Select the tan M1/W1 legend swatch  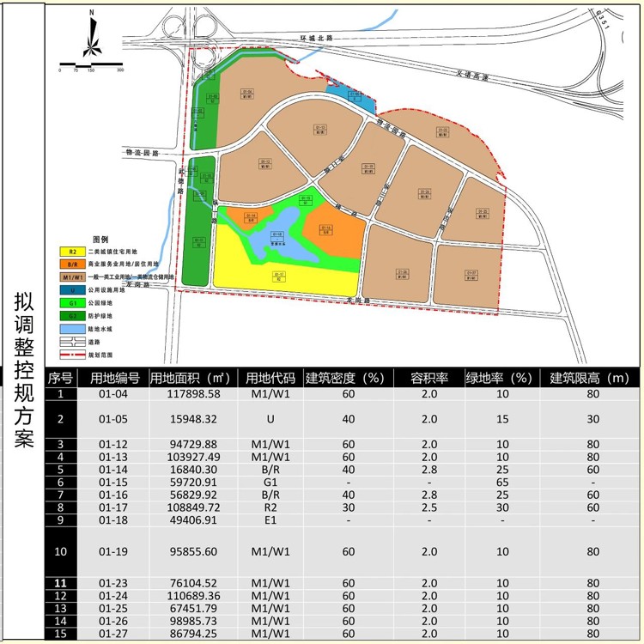(x=73, y=277)
